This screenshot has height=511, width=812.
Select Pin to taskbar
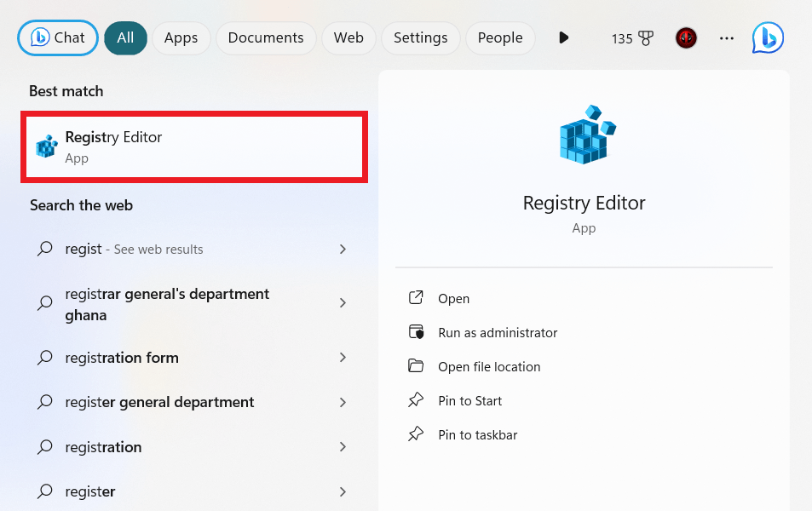[x=477, y=435]
